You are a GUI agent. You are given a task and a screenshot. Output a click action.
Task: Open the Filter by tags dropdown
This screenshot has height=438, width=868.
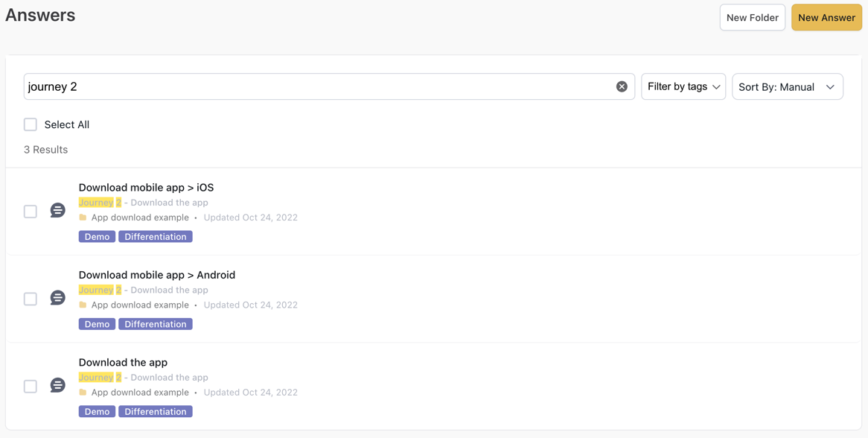[x=683, y=86]
